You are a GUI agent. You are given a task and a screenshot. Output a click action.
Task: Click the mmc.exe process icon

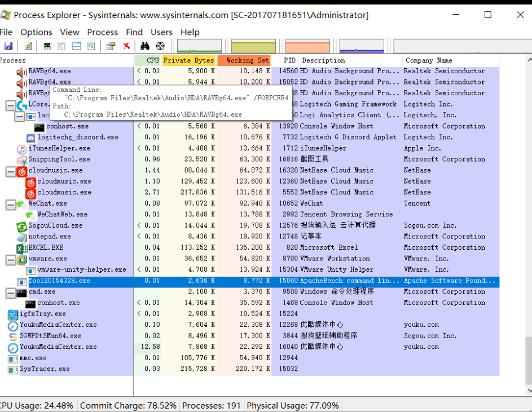13,359
